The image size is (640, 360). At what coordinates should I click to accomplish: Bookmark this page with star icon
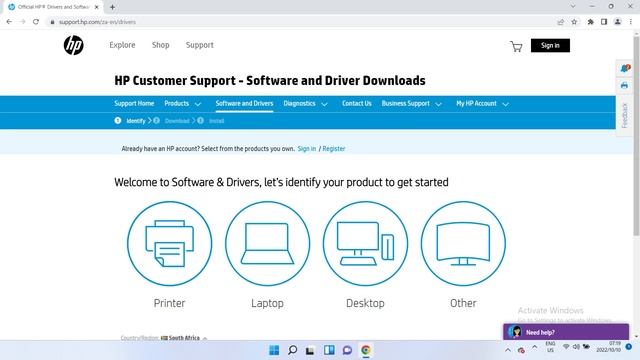(x=574, y=22)
